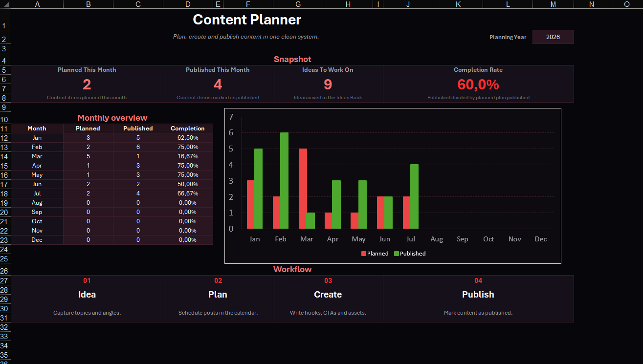Click the planner subtitle text under title

246,37
